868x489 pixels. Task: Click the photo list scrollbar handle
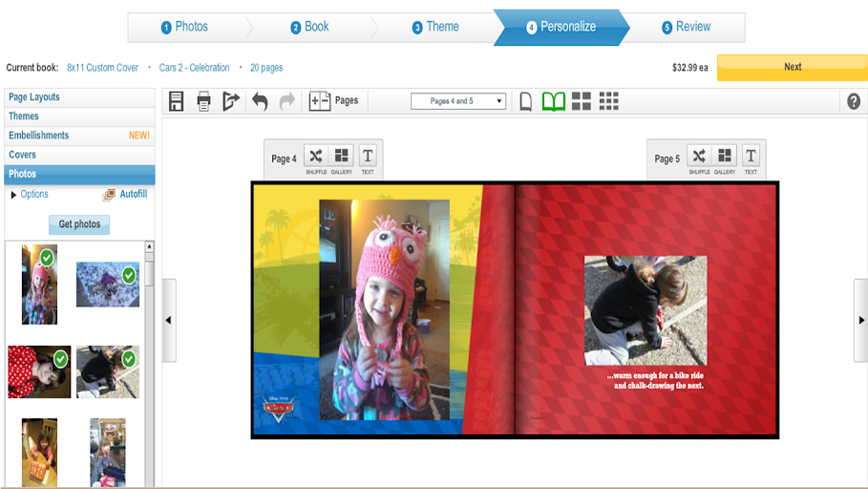point(150,273)
